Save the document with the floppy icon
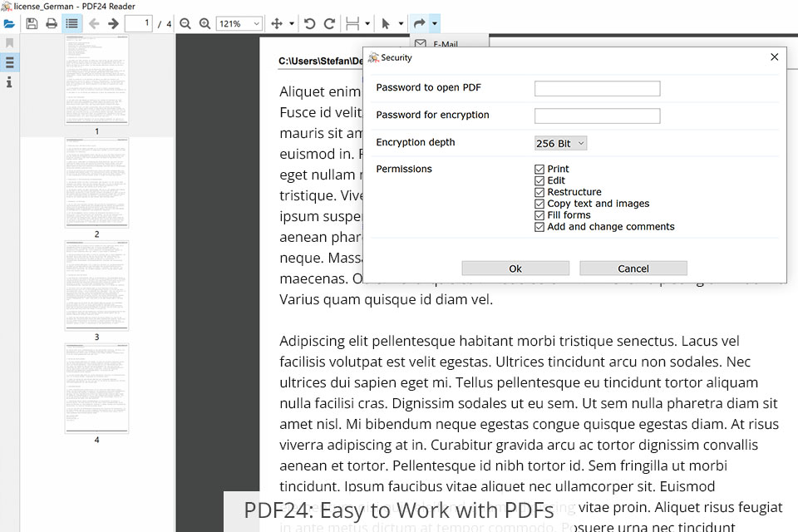 coord(32,24)
